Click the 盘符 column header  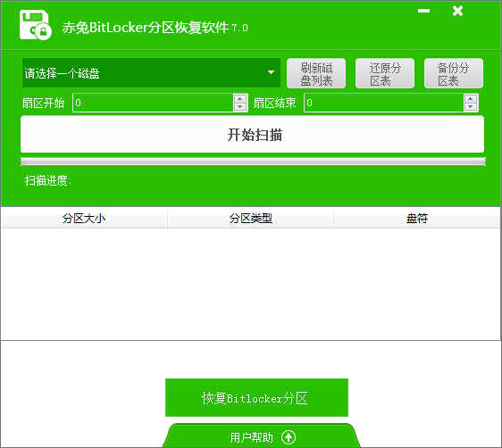pos(417,218)
